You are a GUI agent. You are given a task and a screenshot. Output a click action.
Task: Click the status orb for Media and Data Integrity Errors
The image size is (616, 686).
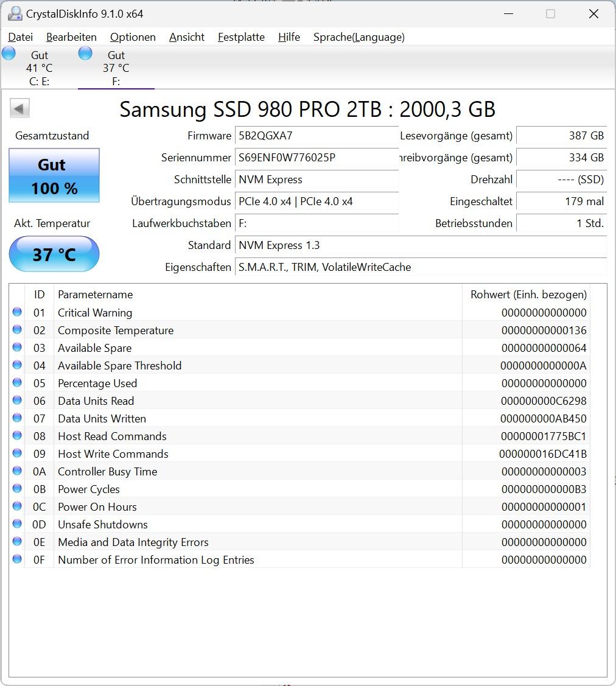coord(17,541)
